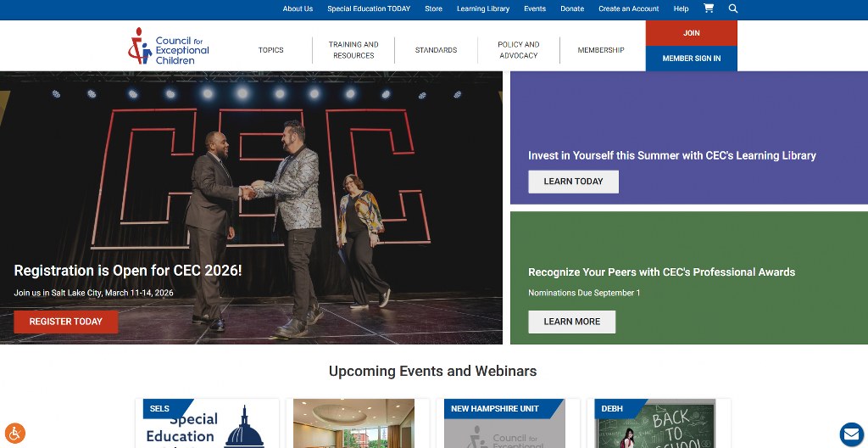The height and width of the screenshot is (448, 868).
Task: Select Create an Account
Action: pos(628,8)
